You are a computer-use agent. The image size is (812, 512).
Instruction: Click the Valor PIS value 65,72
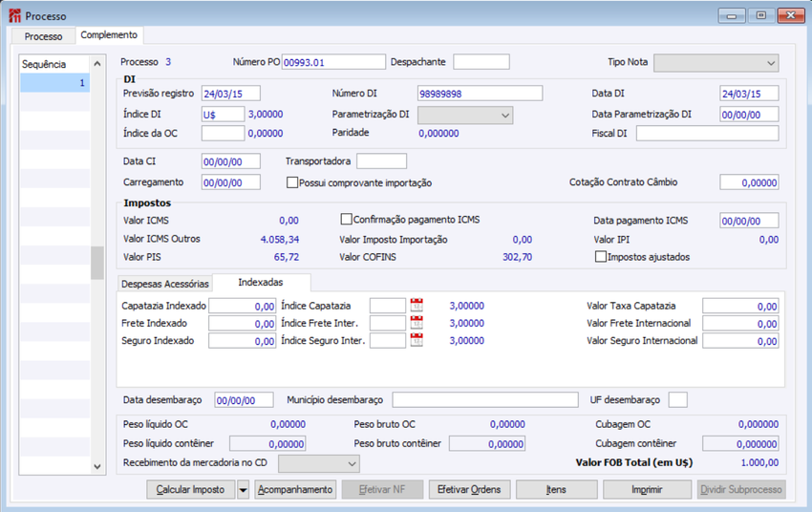(287, 257)
